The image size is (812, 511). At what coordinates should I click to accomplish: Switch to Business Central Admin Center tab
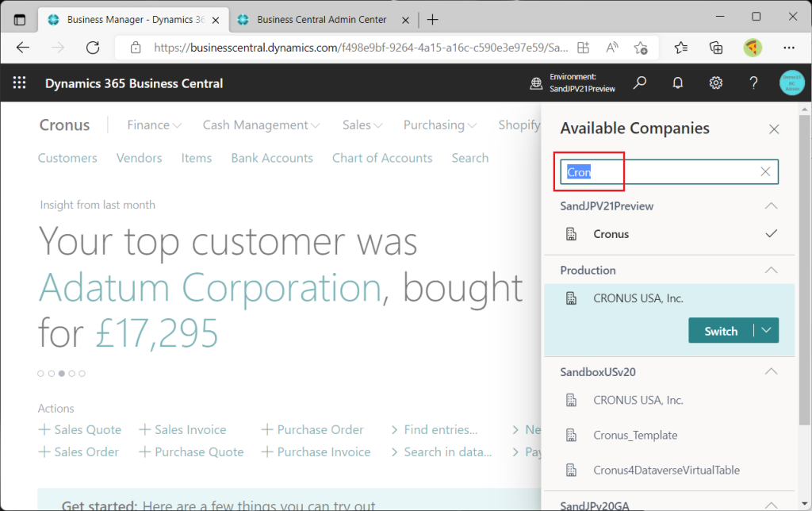pos(322,20)
